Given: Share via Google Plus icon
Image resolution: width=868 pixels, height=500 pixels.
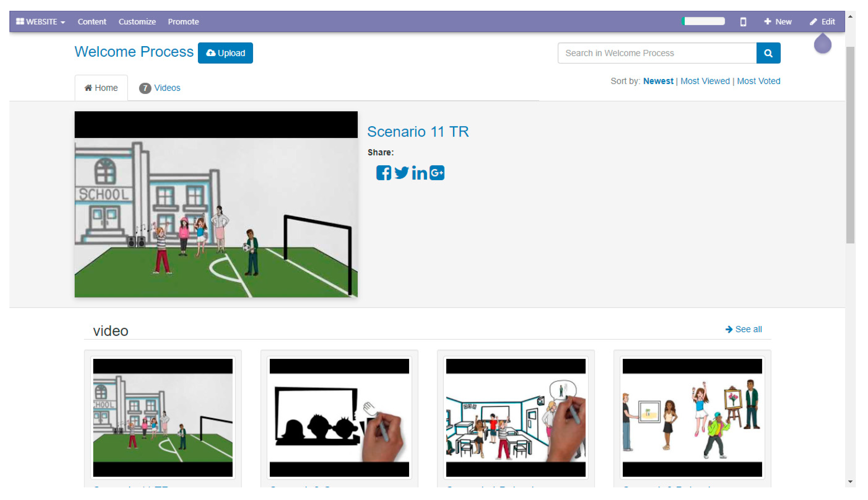Looking at the screenshot, I should (437, 173).
